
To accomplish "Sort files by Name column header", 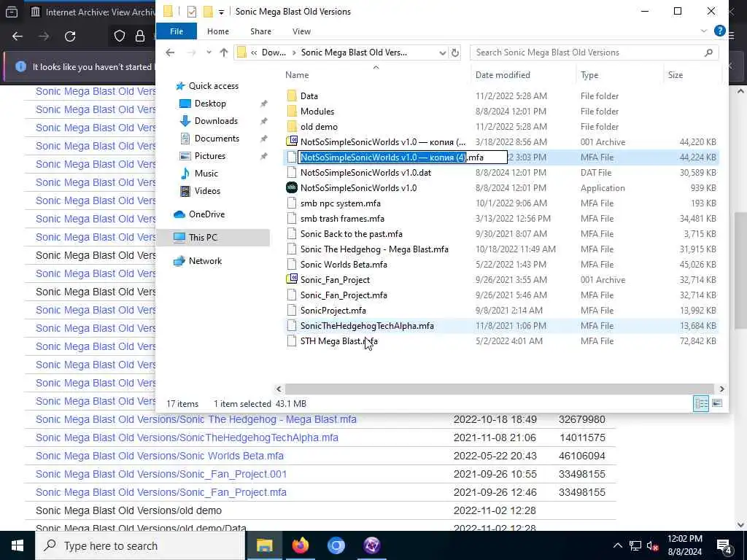I will point(376,75).
